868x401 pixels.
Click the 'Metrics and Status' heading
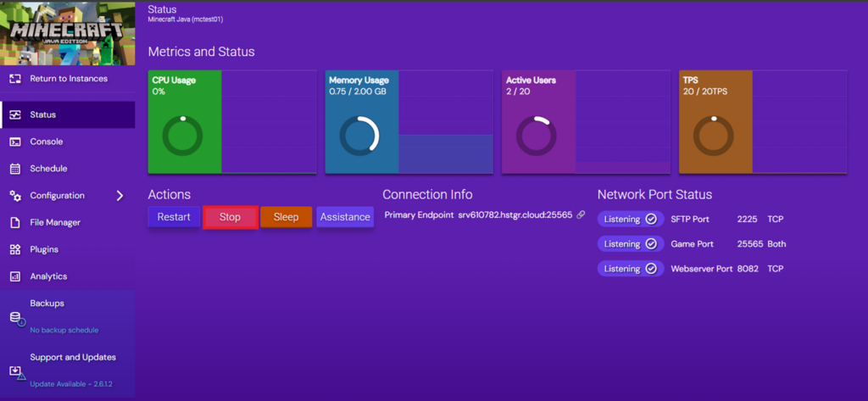point(202,52)
